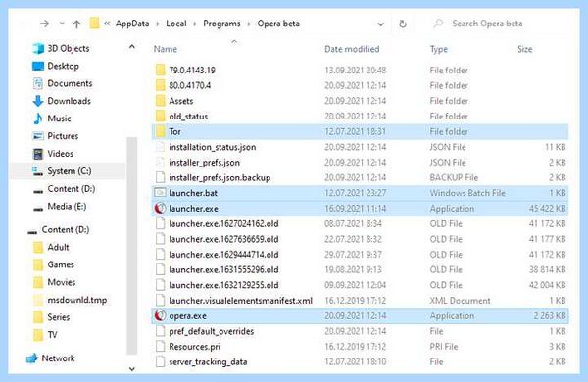Open Documents in the sidebar
The width and height of the screenshot is (588, 382).
pyautogui.click(x=70, y=83)
